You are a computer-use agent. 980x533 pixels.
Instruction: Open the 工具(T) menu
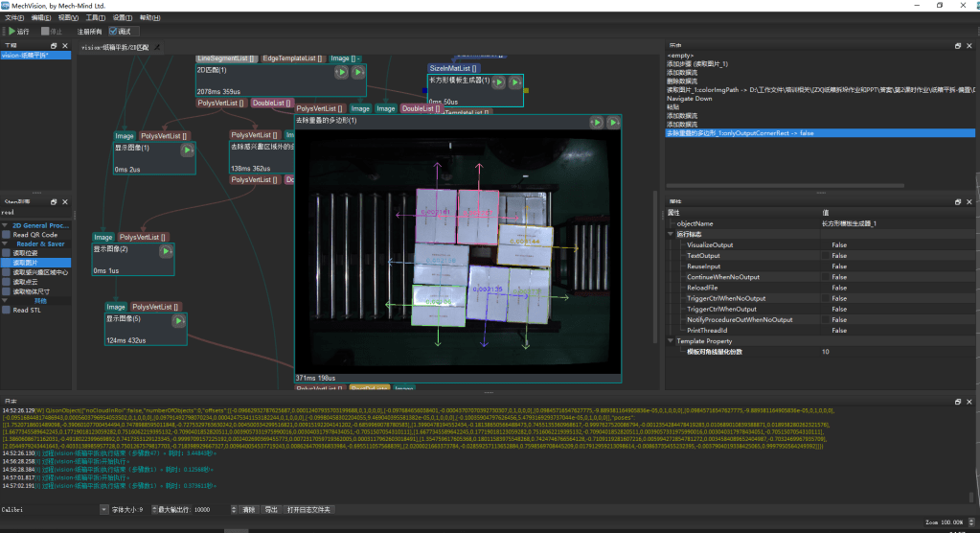[95, 17]
